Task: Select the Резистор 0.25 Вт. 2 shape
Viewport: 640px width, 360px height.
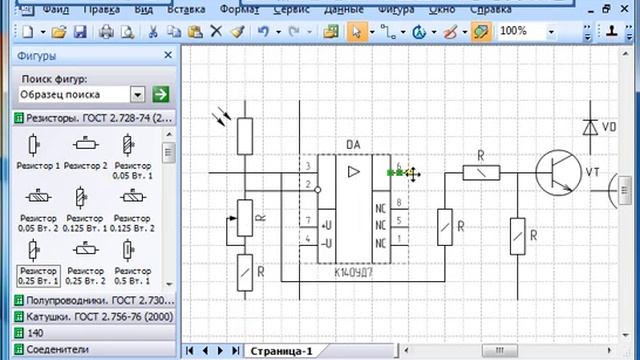Action: 86,263
